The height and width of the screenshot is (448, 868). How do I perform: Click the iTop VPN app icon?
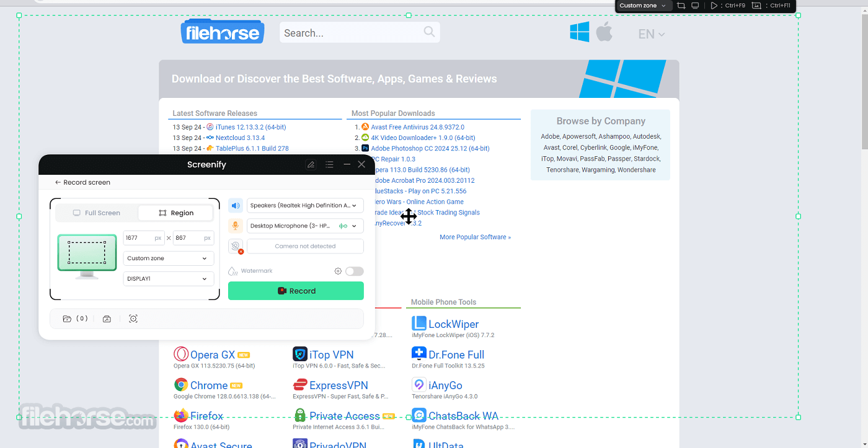click(300, 354)
